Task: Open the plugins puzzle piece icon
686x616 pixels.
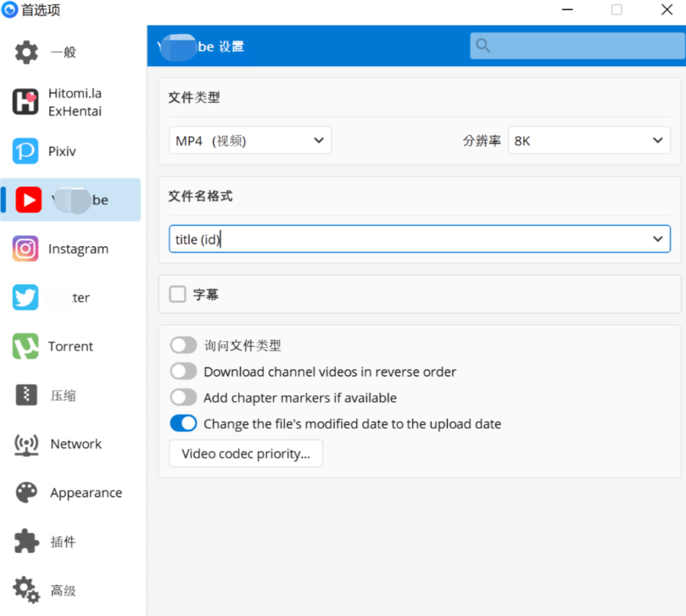Action: click(x=26, y=541)
